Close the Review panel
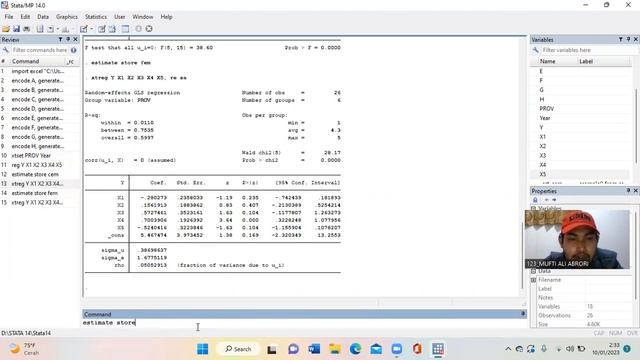The width and height of the screenshot is (640, 360). point(76,40)
